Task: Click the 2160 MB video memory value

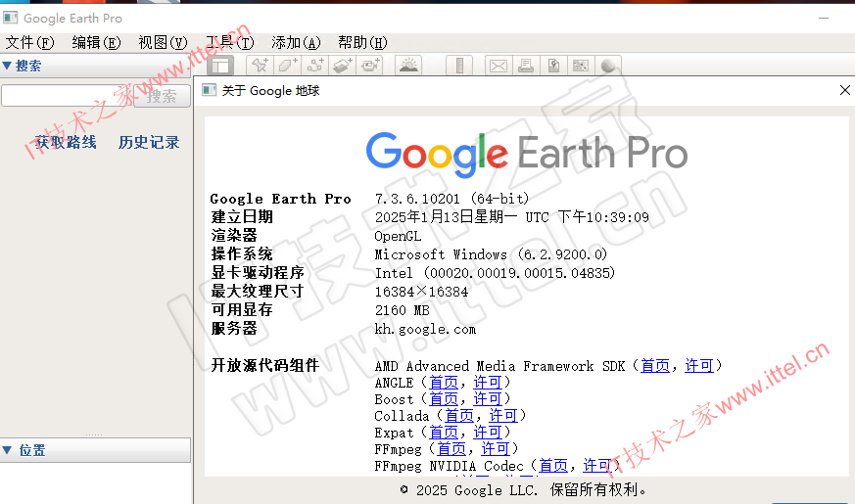Action: [402, 310]
